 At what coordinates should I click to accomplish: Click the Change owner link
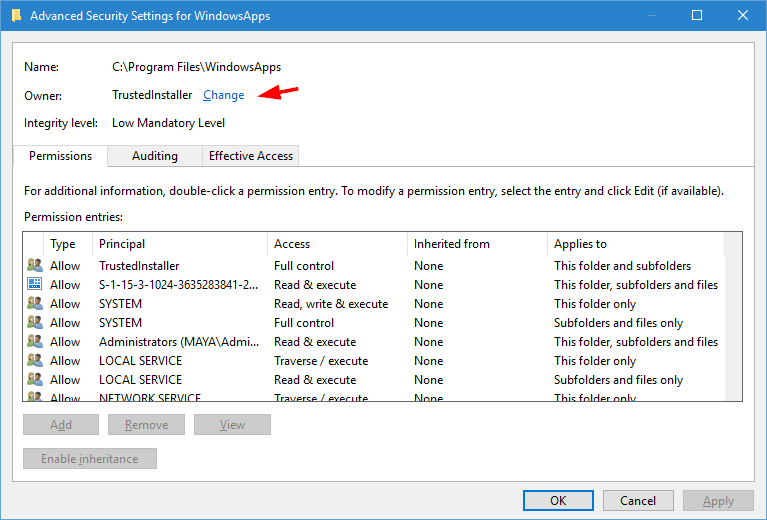(x=224, y=95)
